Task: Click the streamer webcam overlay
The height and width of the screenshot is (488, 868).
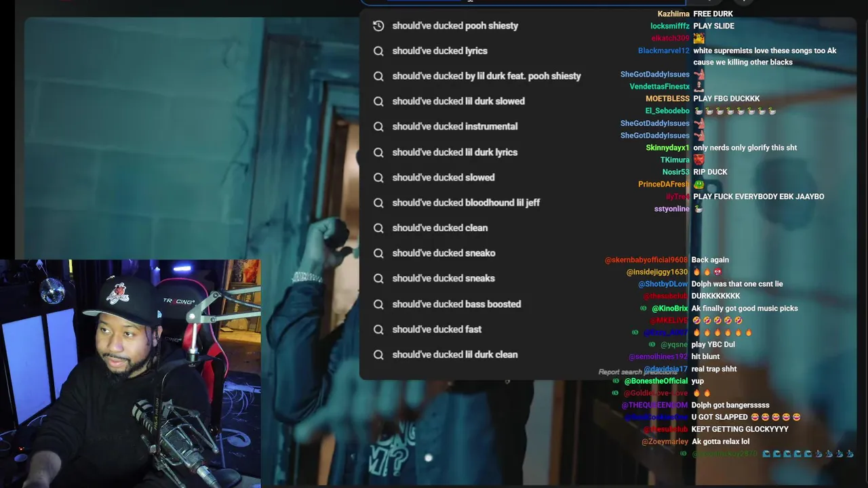Action: coord(130,373)
